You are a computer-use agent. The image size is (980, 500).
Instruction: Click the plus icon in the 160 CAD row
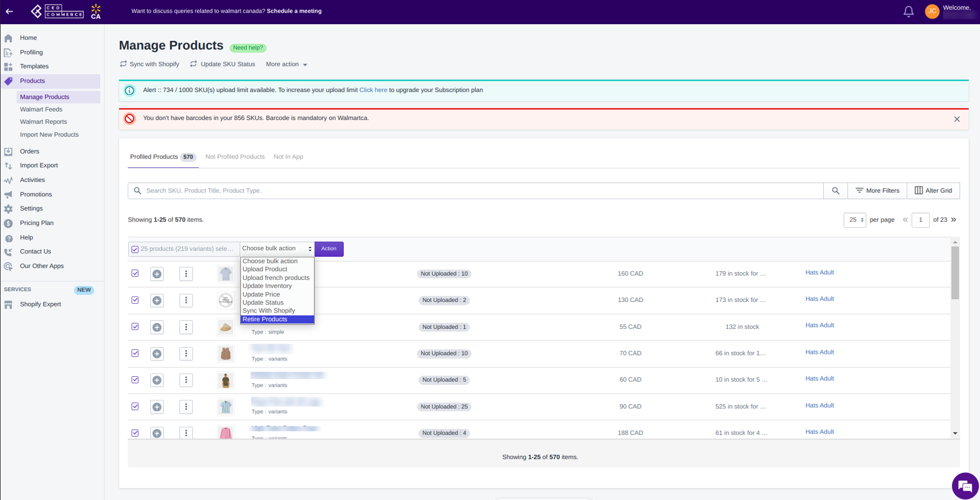click(x=157, y=274)
